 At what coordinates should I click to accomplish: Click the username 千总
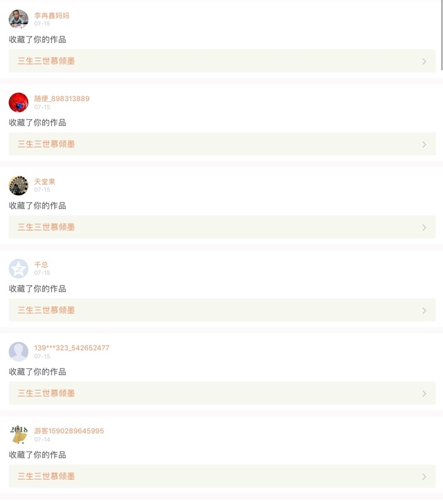click(x=42, y=264)
